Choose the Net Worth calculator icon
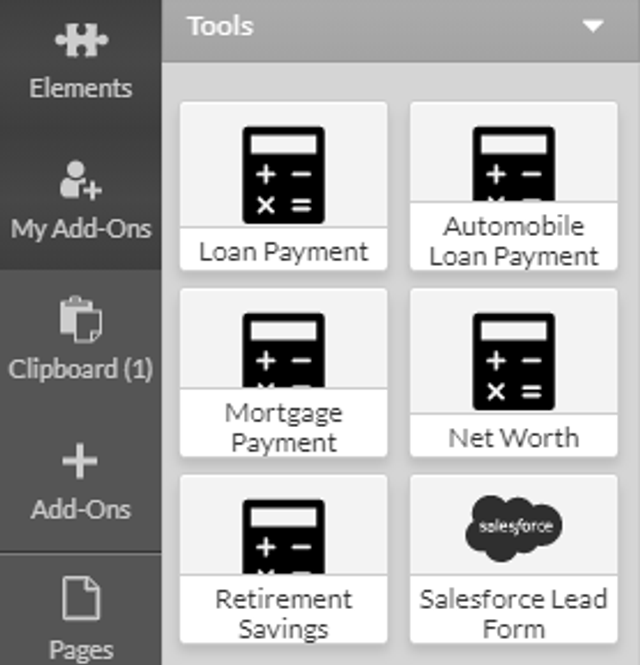This screenshot has height=665, width=640. click(x=514, y=361)
